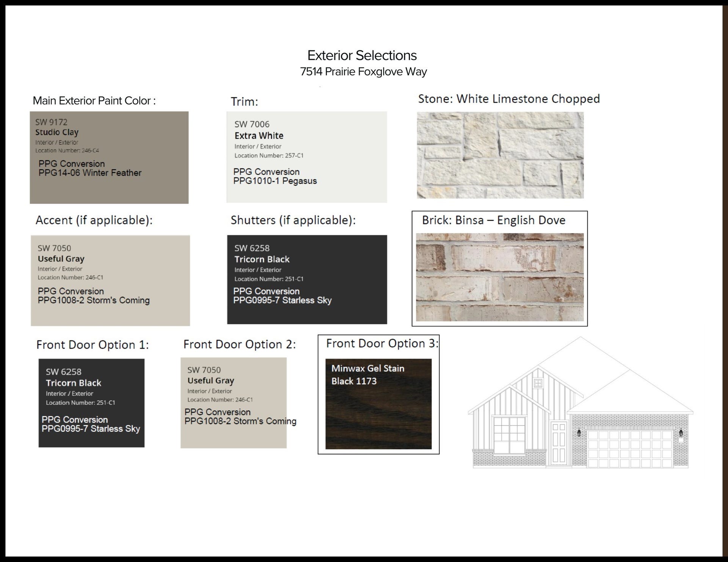Click "PPG1010-1 Pegasus" text
Image resolution: width=728 pixels, height=562 pixels.
tap(275, 181)
